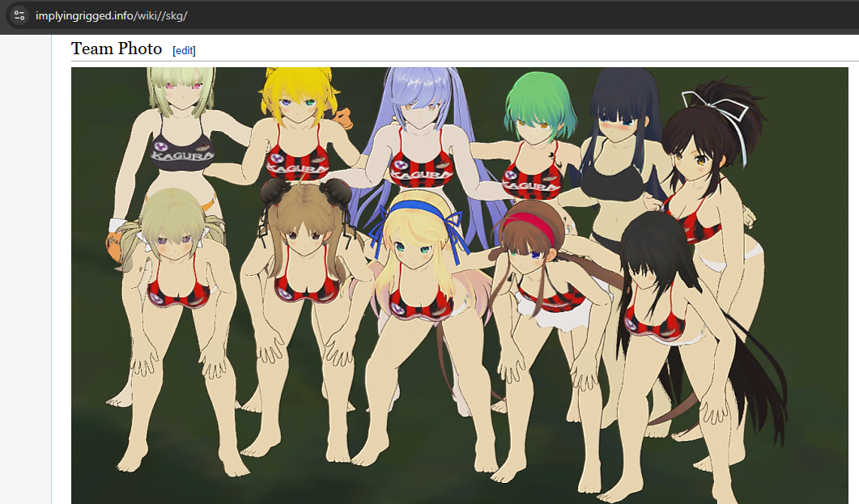Open the edit link beside Team Photo
The height and width of the screenshot is (504, 859).
coord(184,50)
